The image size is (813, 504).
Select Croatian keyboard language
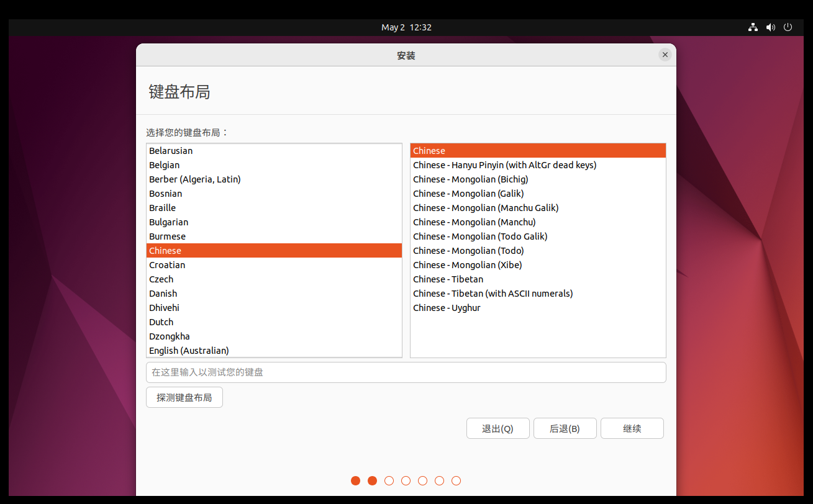point(274,265)
